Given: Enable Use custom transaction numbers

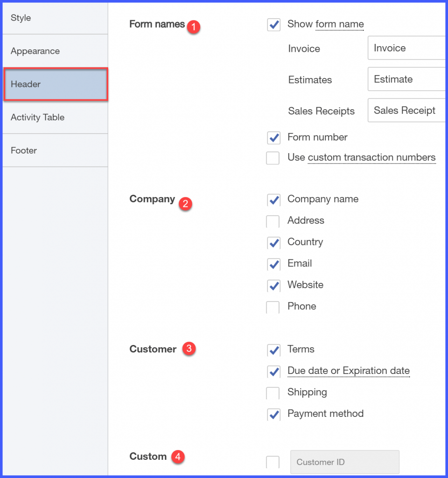Looking at the screenshot, I should 273,158.
